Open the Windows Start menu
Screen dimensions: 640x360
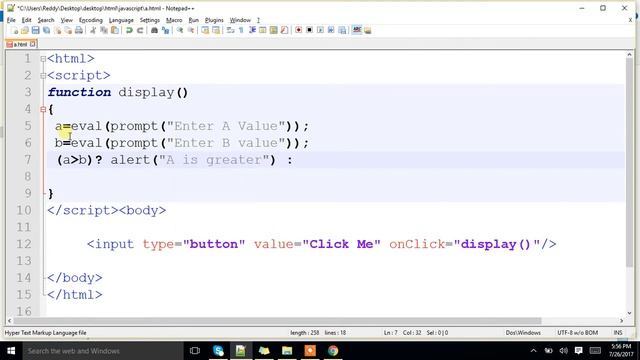(11, 351)
